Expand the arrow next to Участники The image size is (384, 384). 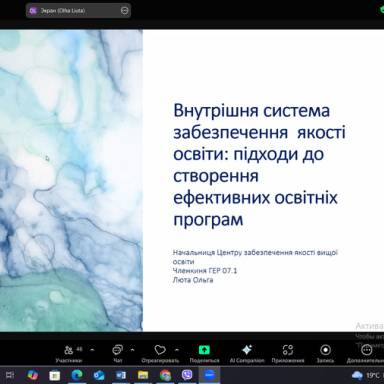(92, 350)
